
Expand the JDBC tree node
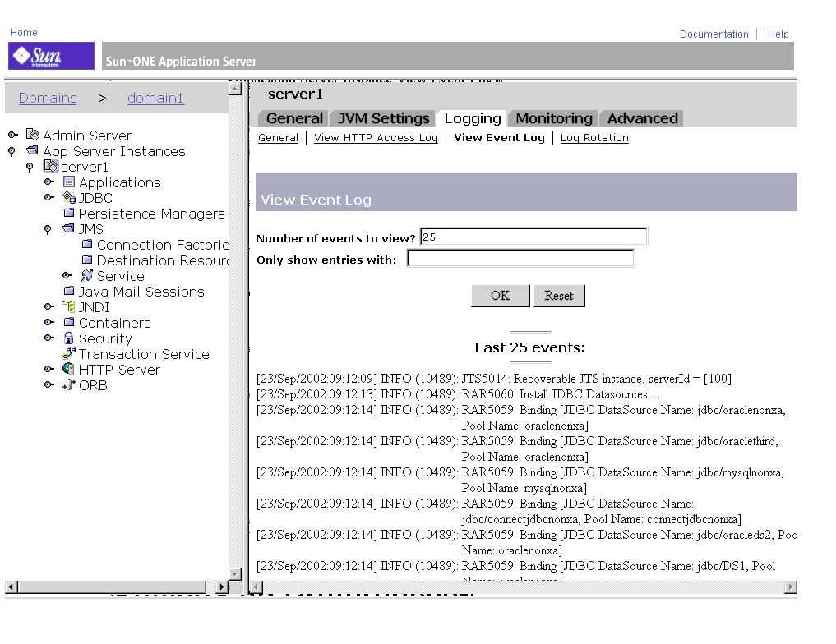tap(49, 197)
